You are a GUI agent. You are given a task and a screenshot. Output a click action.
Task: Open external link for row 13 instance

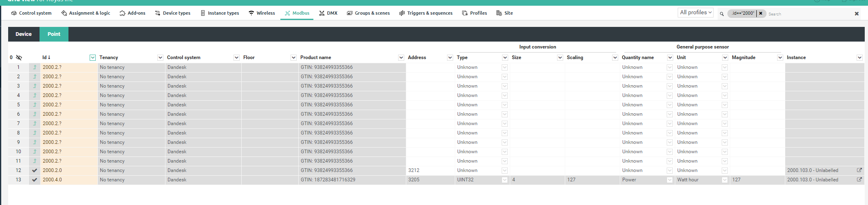859,180
